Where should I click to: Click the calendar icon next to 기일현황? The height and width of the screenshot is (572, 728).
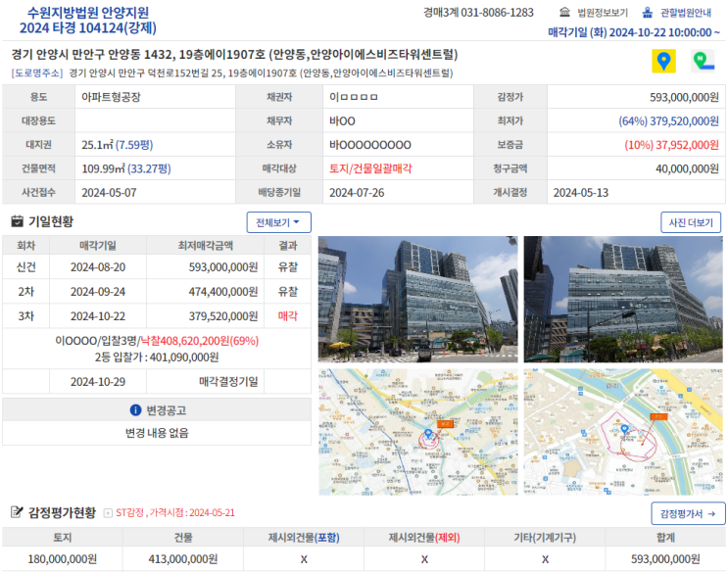[x=18, y=221]
